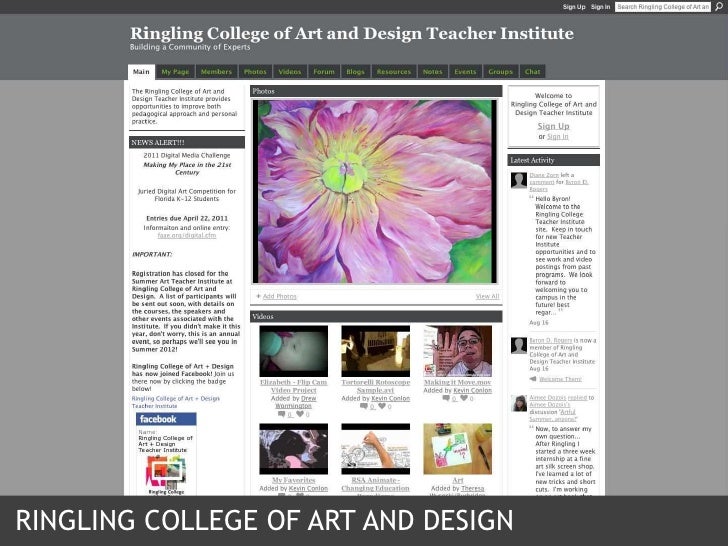
Task: Click heart icon under Making it Move video
Action: pyautogui.click(x=464, y=398)
